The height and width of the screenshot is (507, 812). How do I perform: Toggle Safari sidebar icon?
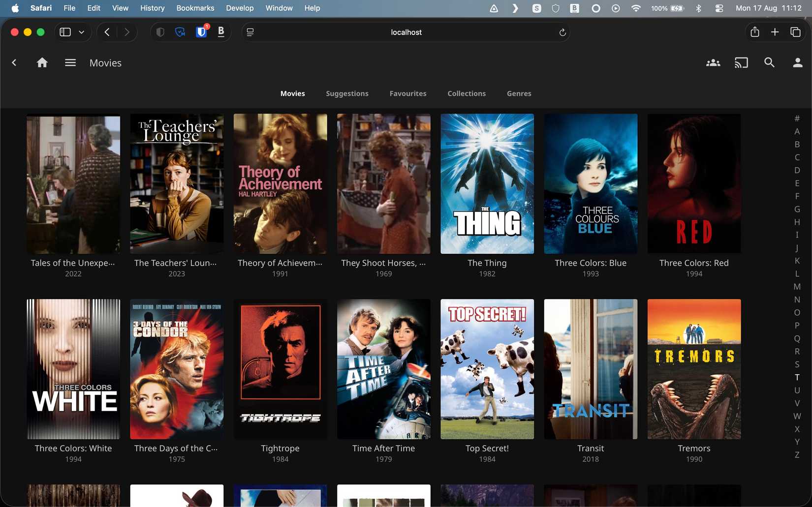(x=65, y=32)
